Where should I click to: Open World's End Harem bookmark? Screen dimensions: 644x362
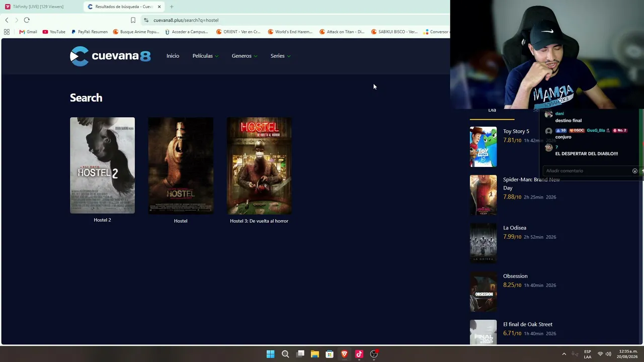click(x=290, y=32)
